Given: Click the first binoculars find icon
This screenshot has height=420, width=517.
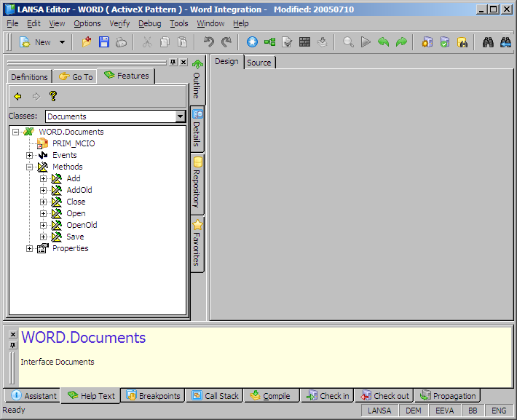Looking at the screenshot, I should tap(489, 42).
